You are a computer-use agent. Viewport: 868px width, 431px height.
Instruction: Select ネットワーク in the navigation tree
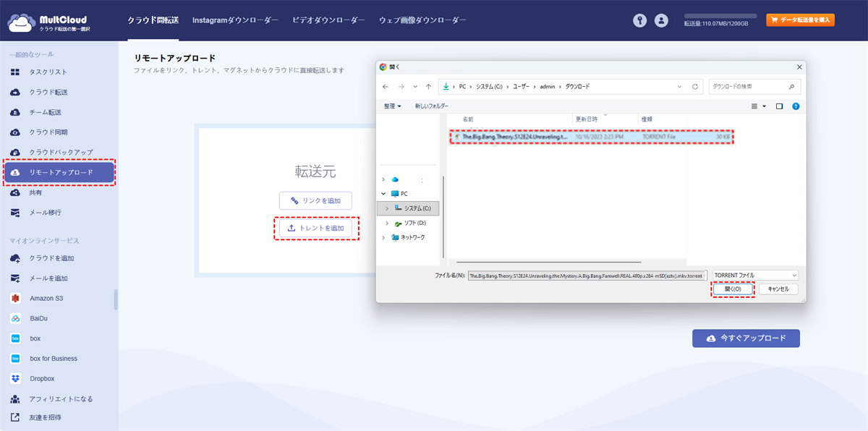pos(413,237)
